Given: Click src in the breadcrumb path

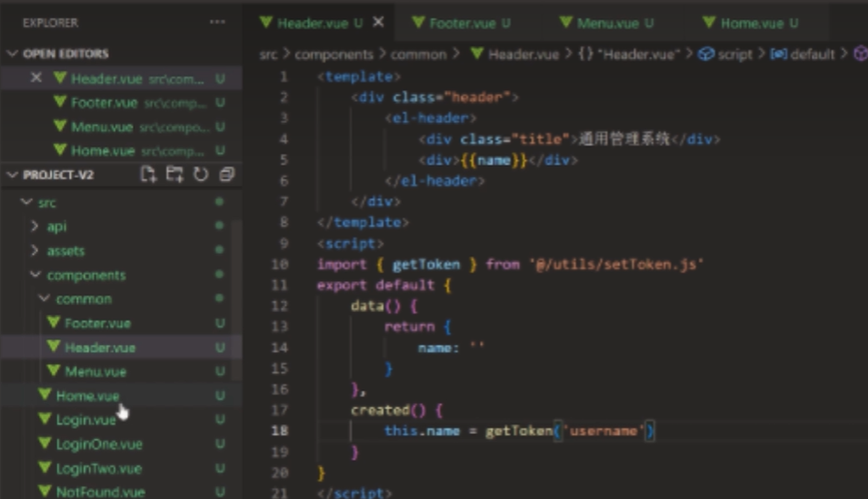Looking at the screenshot, I should (268, 54).
